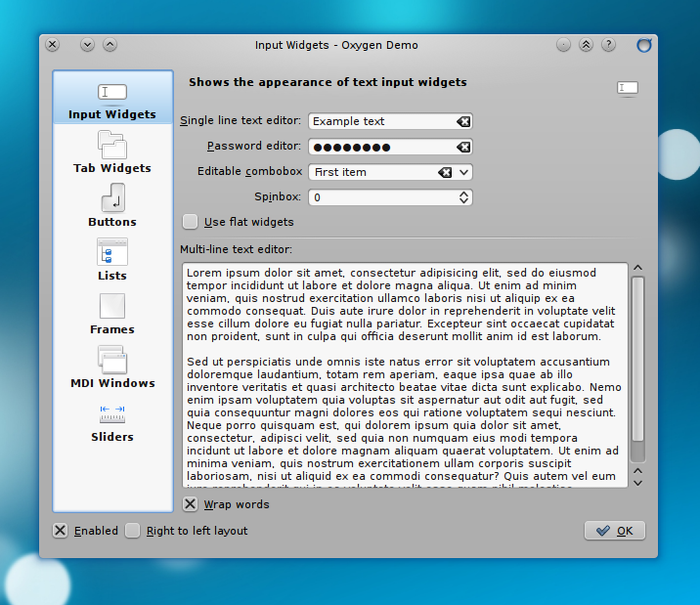This screenshot has height=605, width=700.
Task: Click the titlebar shade double-arrow button
Action: [586, 45]
